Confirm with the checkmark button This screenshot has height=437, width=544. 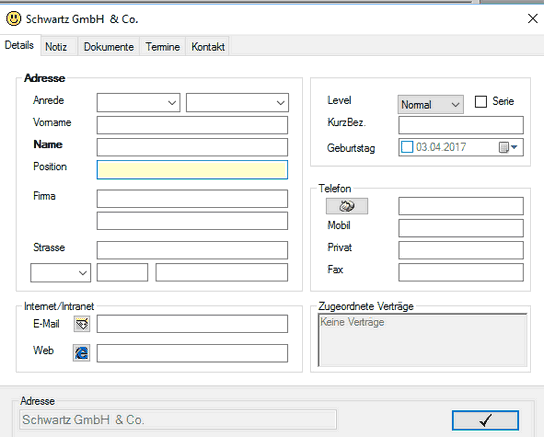click(x=485, y=420)
